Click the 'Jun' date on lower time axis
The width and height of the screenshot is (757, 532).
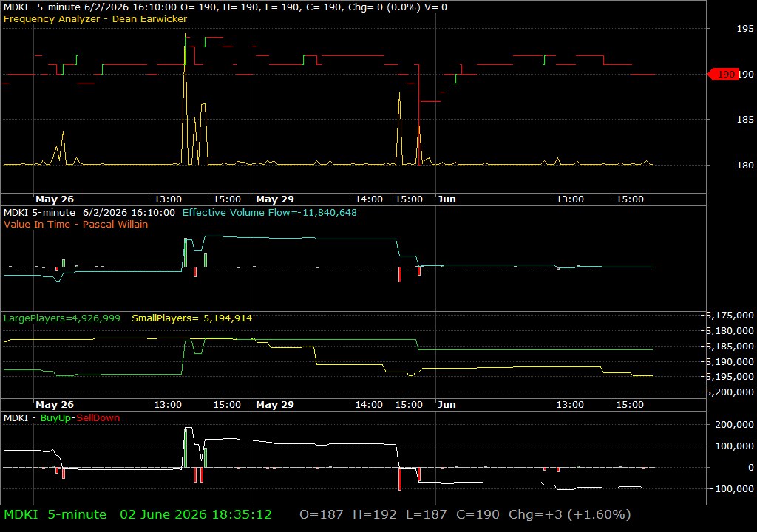pos(447,405)
